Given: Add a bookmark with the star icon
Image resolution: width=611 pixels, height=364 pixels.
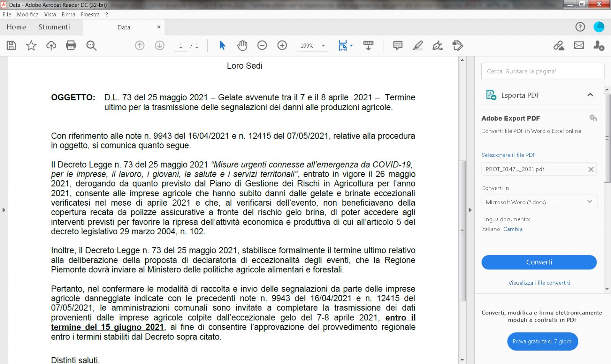Looking at the screenshot, I should [x=31, y=45].
